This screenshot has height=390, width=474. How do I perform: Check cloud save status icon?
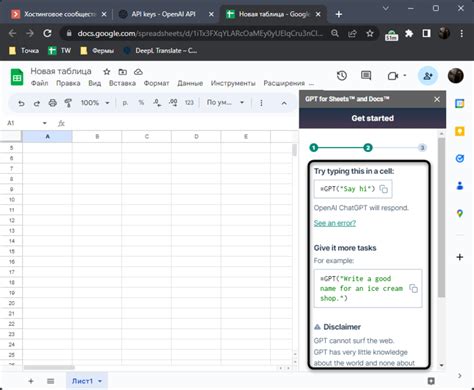pos(138,72)
